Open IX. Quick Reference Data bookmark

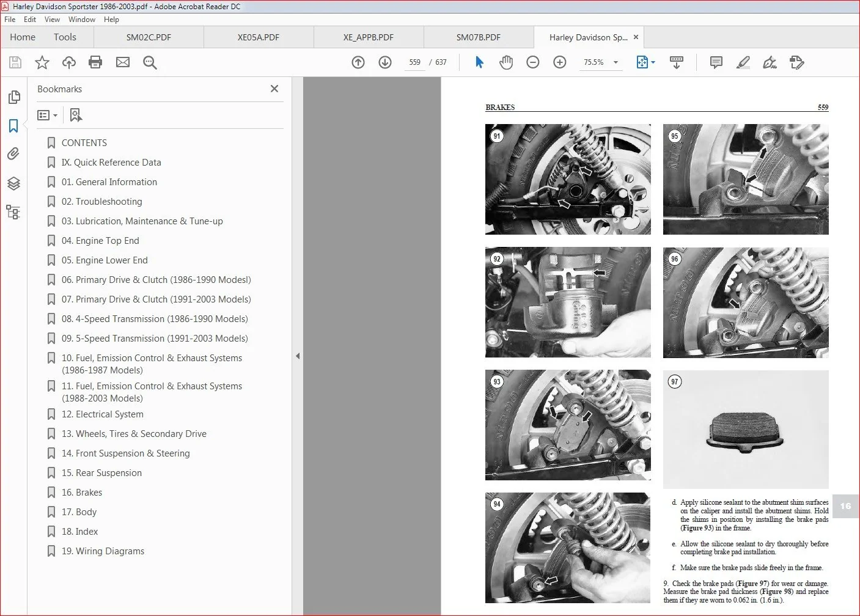coord(111,163)
